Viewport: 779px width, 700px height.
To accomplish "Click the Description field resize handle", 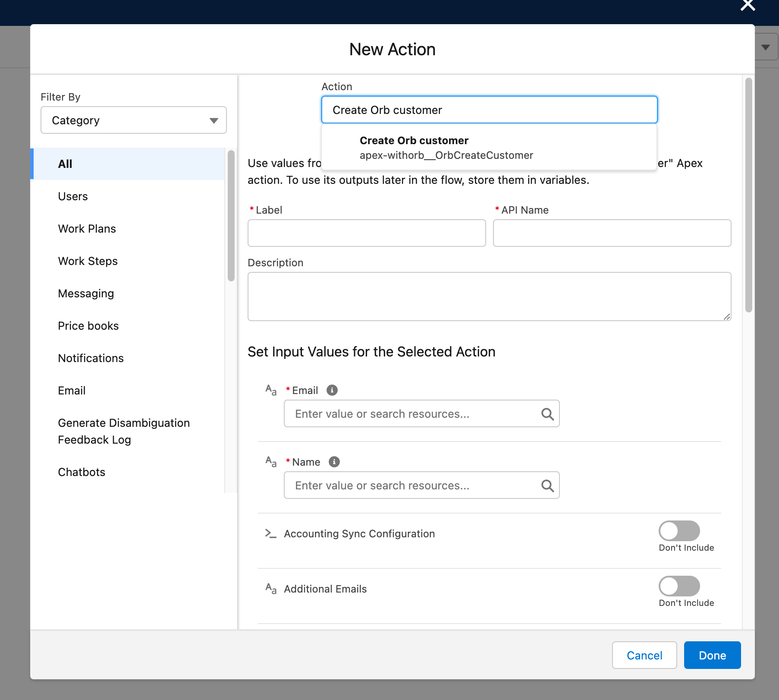I will coord(727,316).
